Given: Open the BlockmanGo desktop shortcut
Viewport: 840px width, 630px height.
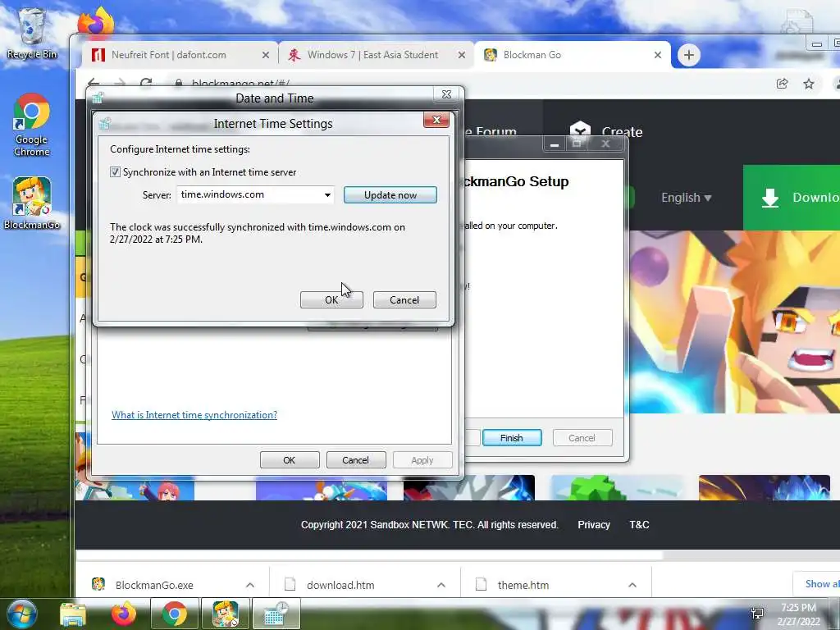Looking at the screenshot, I should point(32,203).
